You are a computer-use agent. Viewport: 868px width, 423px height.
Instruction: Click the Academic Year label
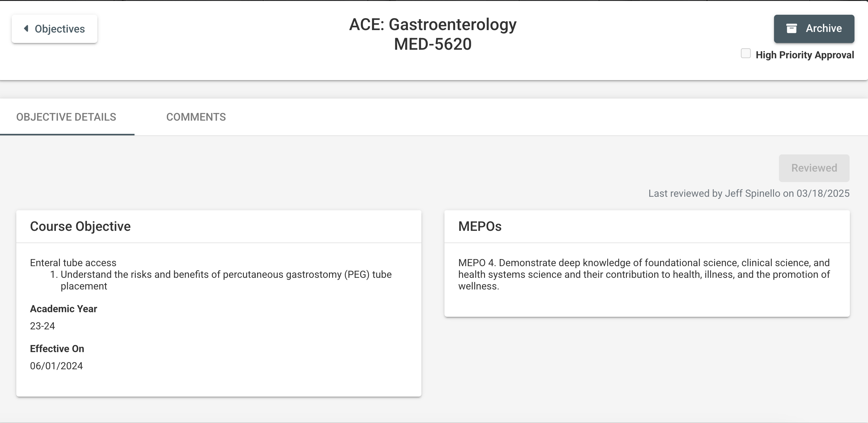(63, 309)
